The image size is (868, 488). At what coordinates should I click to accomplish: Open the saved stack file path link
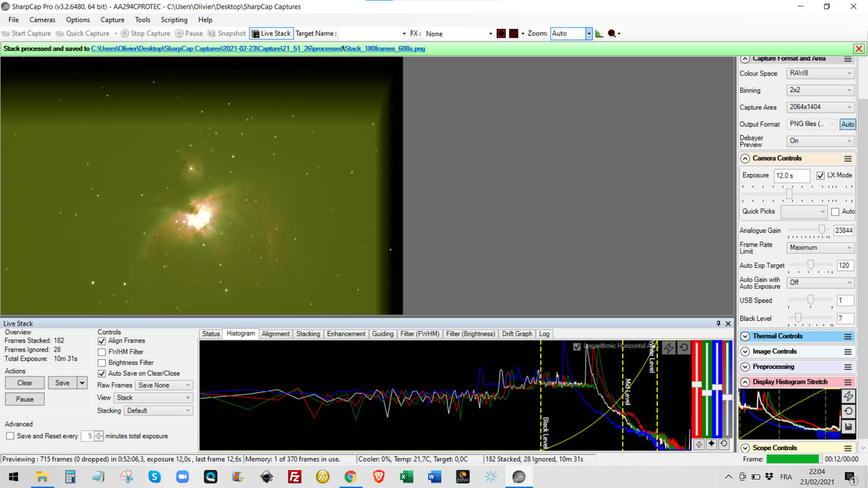(258, 49)
